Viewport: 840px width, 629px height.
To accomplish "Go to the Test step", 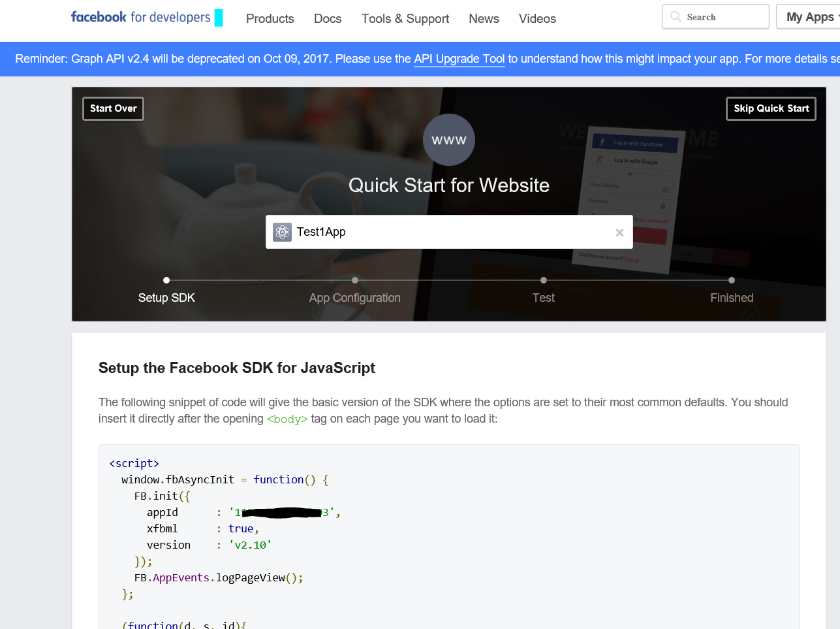I will click(x=543, y=280).
